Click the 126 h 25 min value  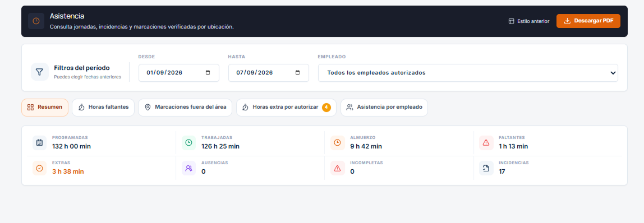220,146
